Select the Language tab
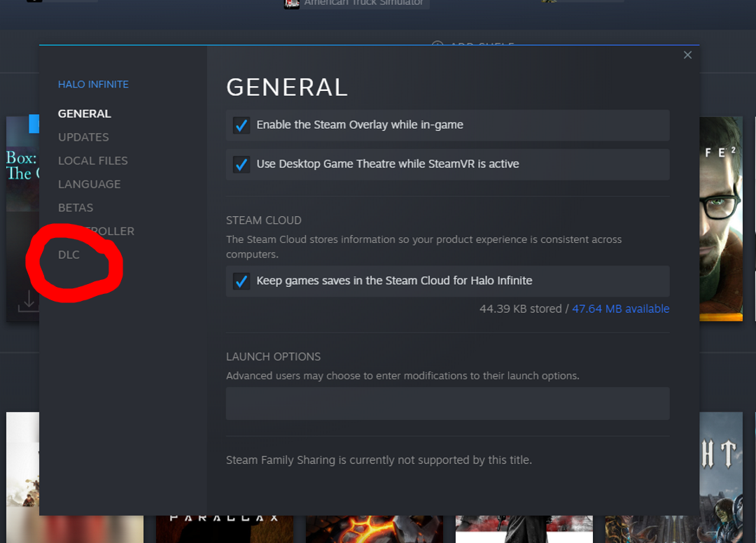 coord(89,185)
